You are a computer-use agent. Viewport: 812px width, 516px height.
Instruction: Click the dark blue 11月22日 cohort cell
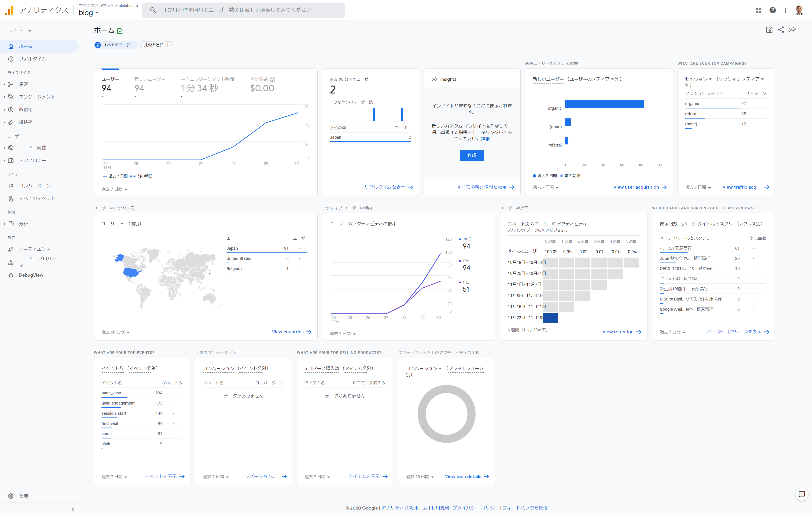[x=550, y=318]
